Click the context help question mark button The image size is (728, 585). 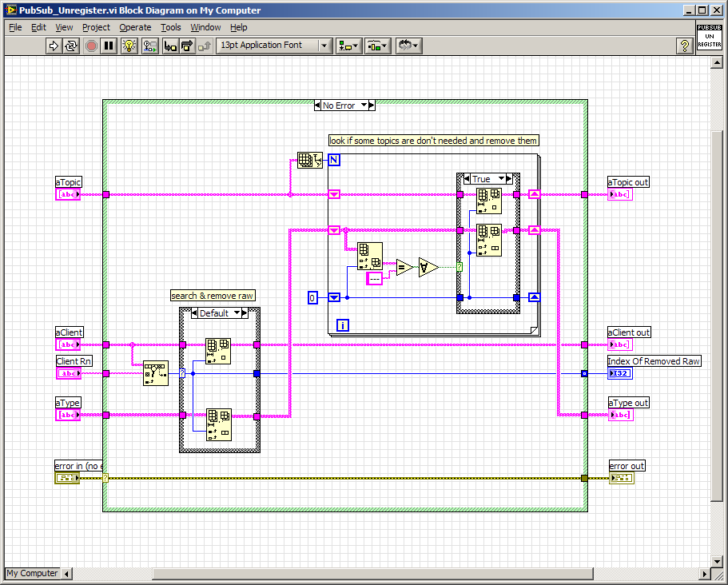tap(684, 46)
